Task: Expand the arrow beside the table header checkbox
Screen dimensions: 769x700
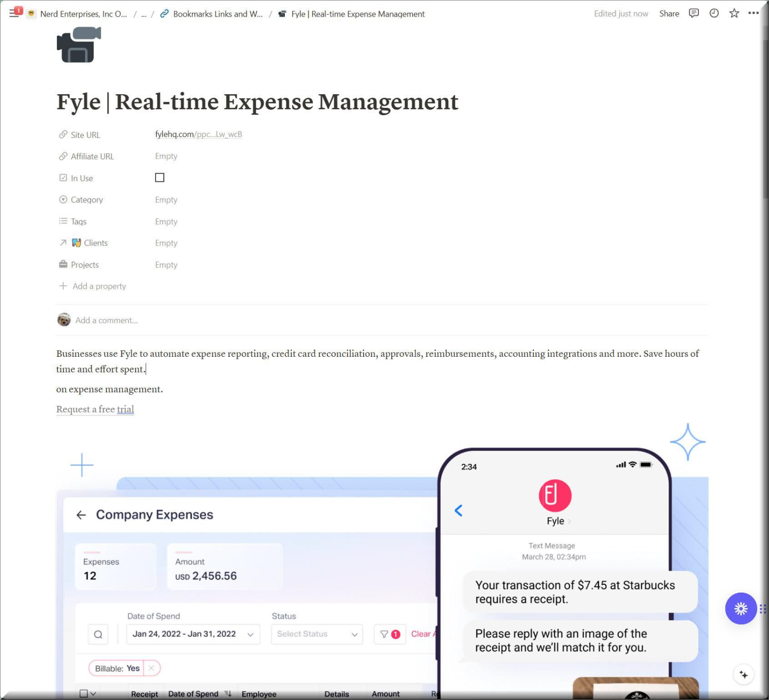Action: point(93,694)
